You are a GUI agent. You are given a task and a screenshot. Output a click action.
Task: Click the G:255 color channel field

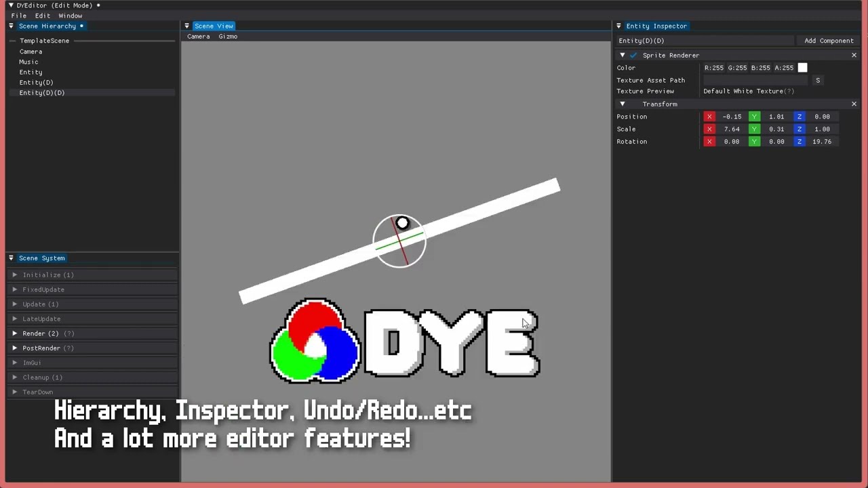click(x=737, y=68)
